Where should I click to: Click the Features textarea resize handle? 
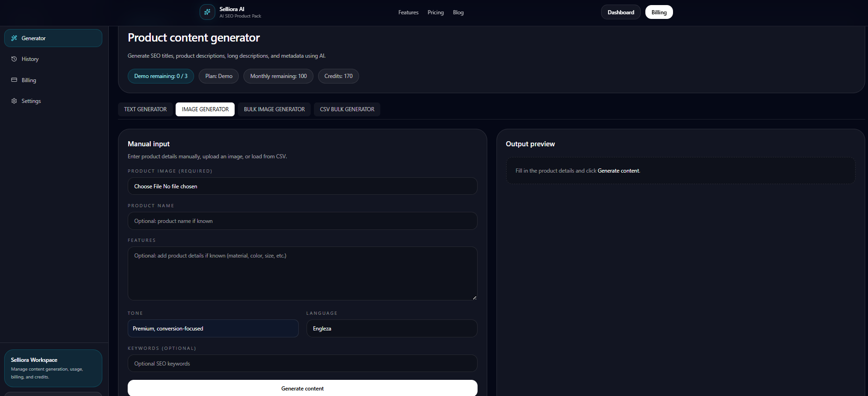pyautogui.click(x=474, y=298)
